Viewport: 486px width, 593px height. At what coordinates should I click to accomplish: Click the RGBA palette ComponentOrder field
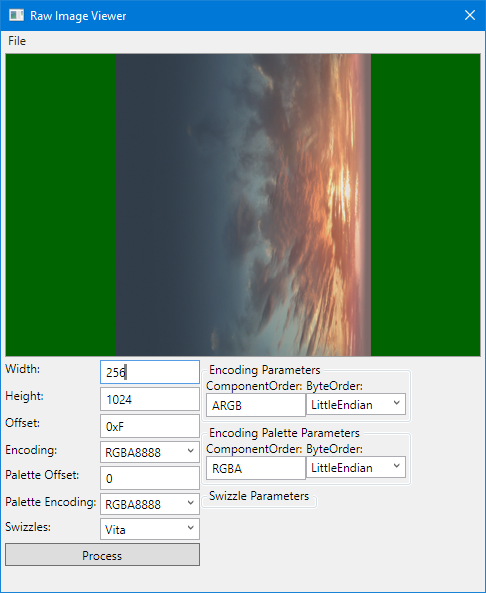256,468
